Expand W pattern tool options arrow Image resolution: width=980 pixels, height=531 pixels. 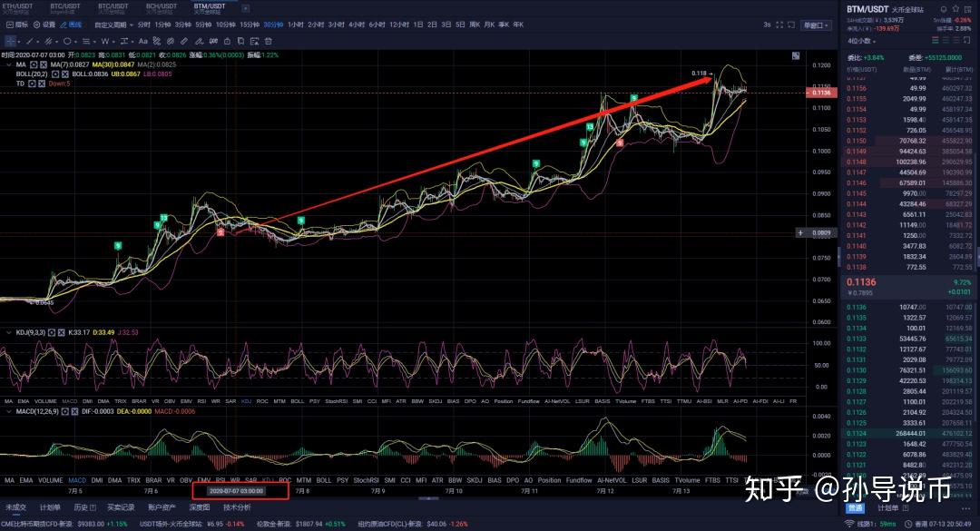113,42
